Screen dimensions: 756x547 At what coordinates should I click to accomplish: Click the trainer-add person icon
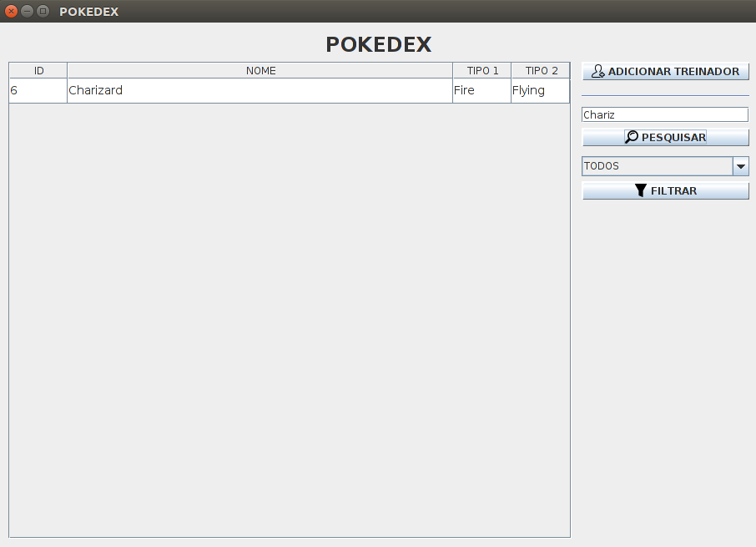[x=597, y=71]
